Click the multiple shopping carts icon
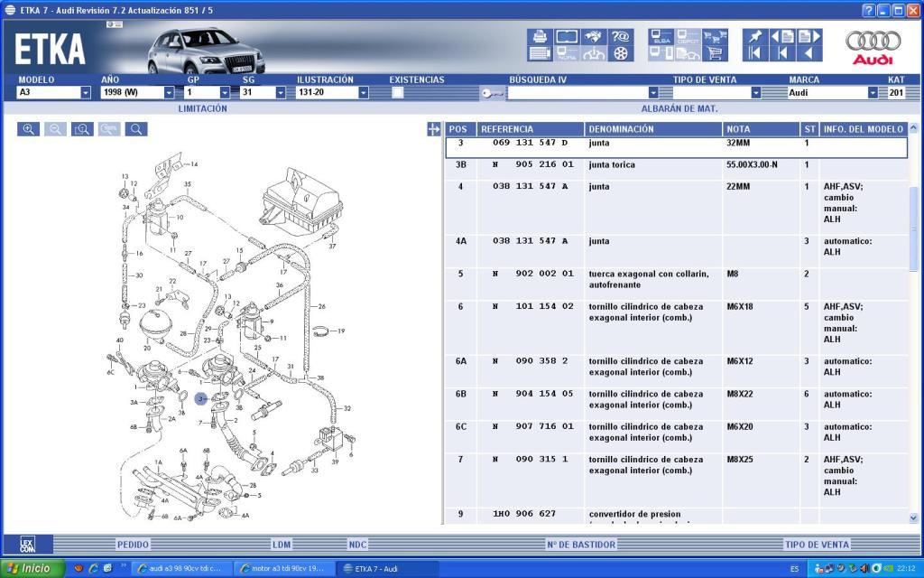Image resolution: width=924 pixels, height=578 pixels. [715, 36]
